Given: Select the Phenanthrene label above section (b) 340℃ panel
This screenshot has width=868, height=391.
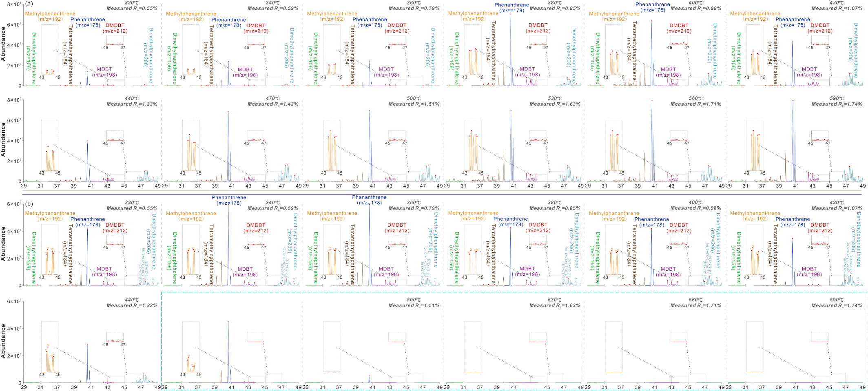Looking at the screenshot, I should pyautogui.click(x=229, y=200).
